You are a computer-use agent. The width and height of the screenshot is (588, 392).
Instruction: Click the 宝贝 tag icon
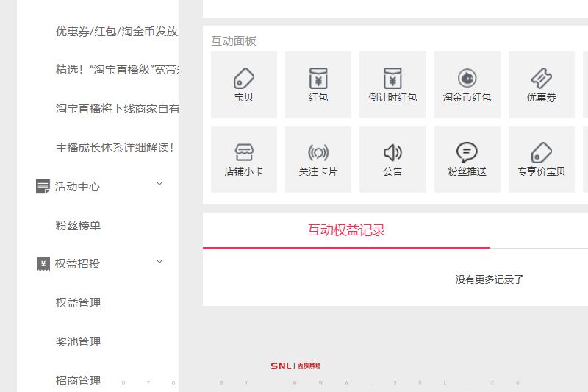click(244, 78)
